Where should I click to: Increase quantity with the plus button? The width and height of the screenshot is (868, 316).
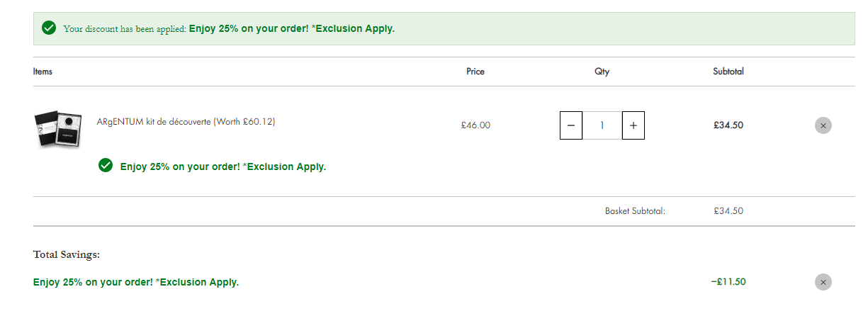pos(633,125)
